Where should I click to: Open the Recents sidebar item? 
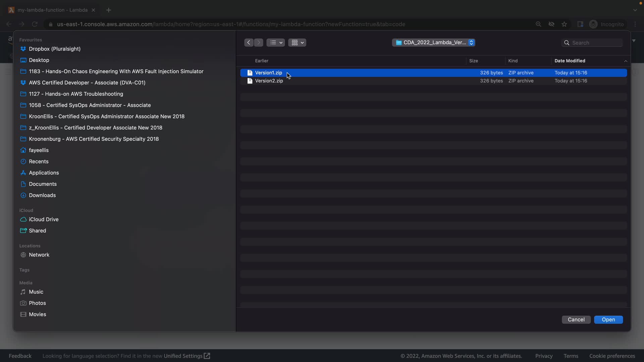(39, 162)
